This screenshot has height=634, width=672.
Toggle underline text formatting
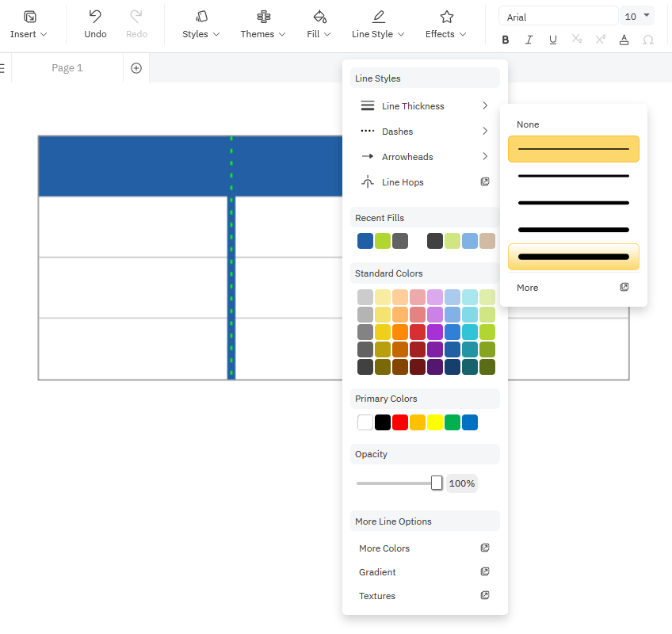click(x=552, y=40)
